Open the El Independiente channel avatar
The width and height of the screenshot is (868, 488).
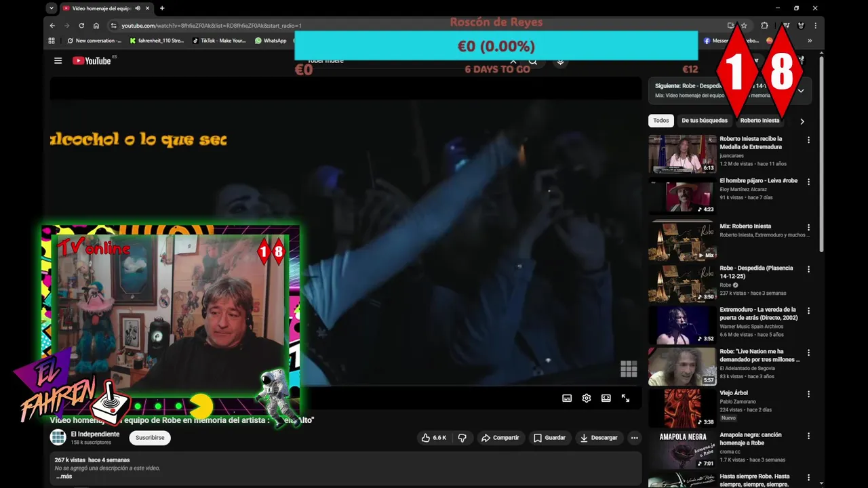(58, 437)
